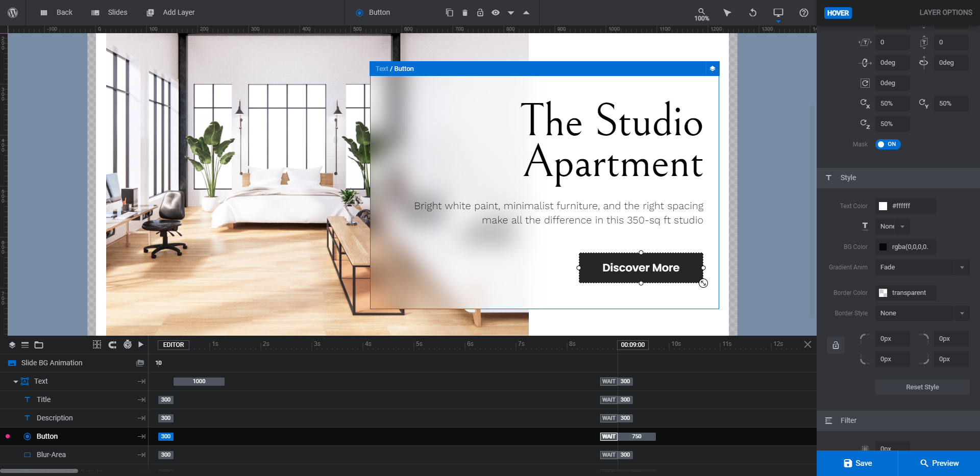
Task: Close the timeline panel
Action: click(807, 344)
